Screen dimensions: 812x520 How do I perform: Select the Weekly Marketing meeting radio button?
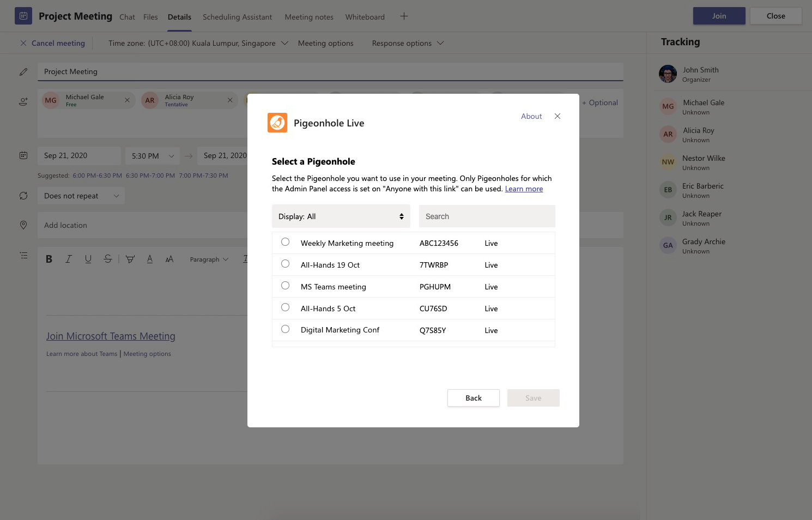[x=285, y=242]
